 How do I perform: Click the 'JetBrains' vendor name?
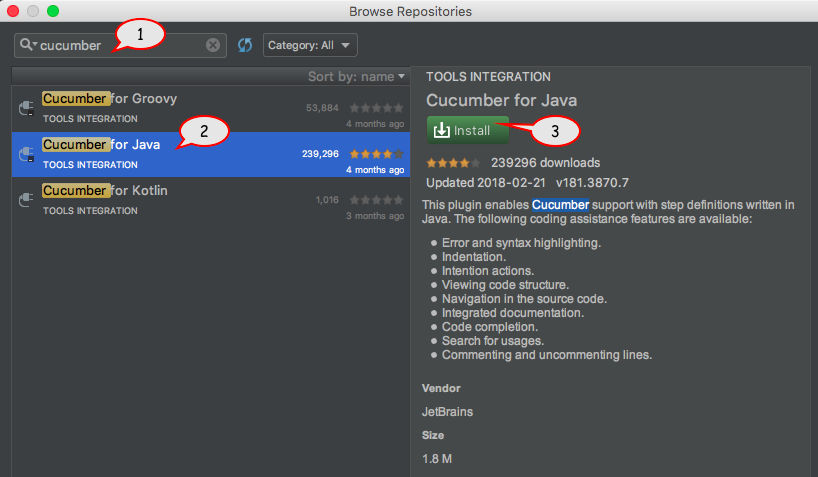coord(447,412)
